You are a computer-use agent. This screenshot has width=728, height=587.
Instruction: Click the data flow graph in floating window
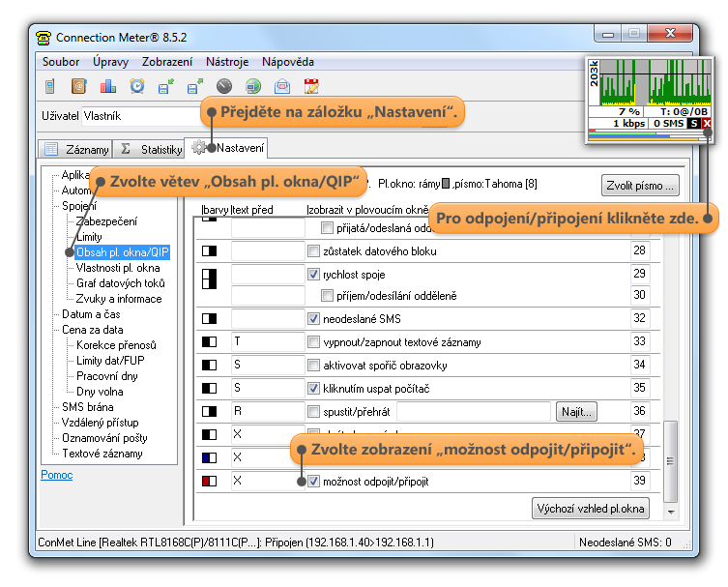coord(655,82)
